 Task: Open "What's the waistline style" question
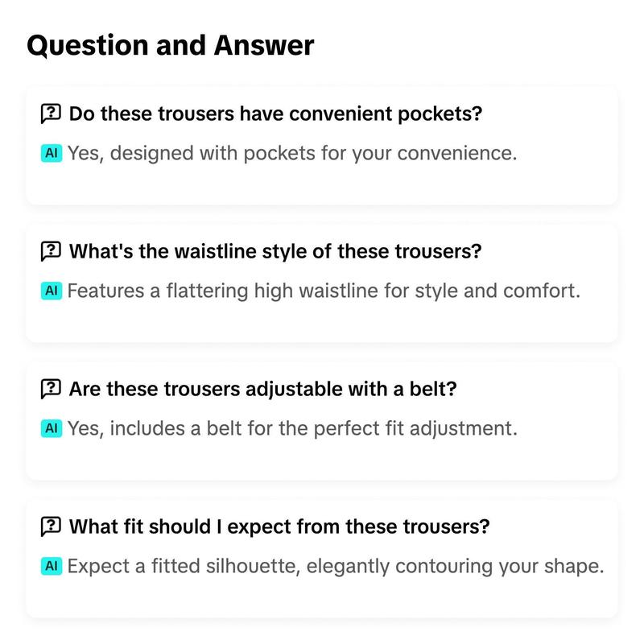[x=275, y=251]
